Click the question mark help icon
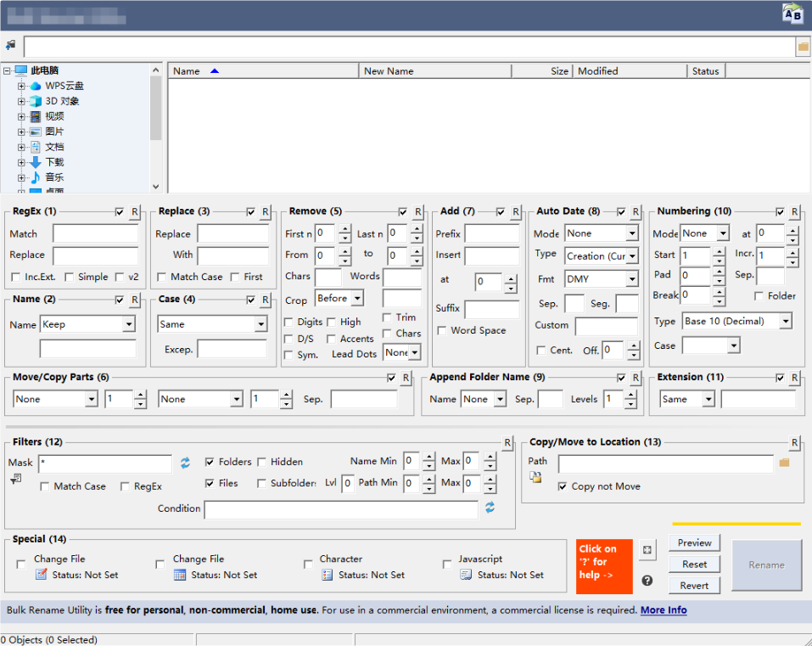 (647, 580)
